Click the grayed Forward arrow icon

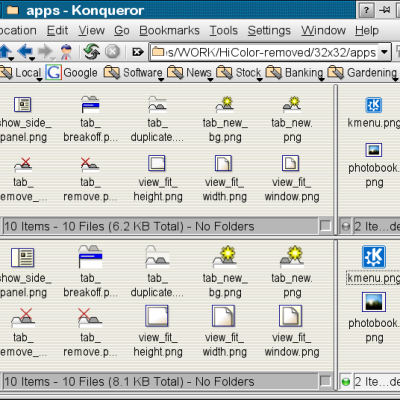coord(45,51)
